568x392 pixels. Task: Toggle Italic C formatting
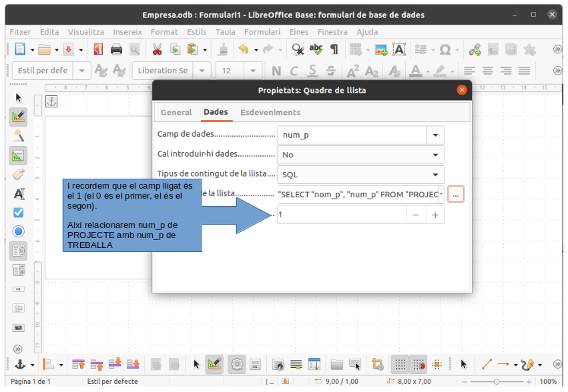[x=294, y=71]
